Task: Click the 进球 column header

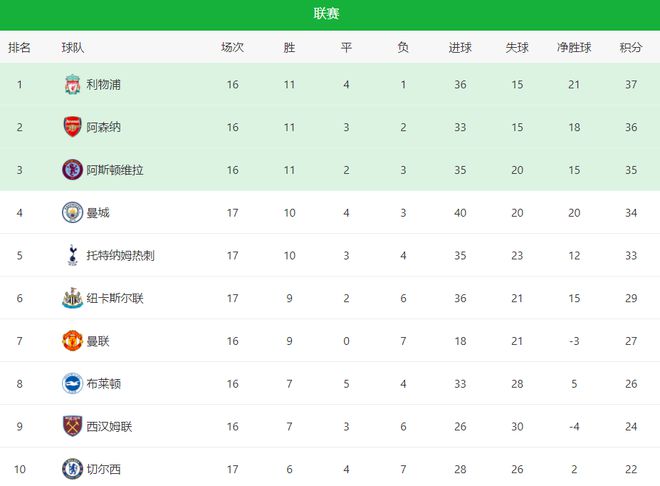Action: 460,47
